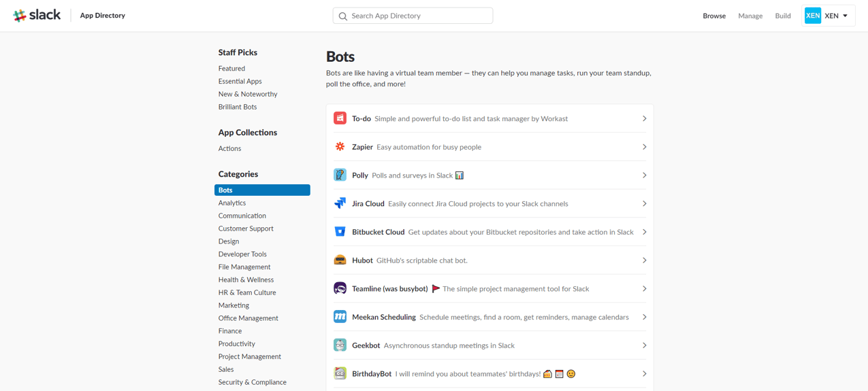868x391 pixels.
Task: Click the Slack logo in header
Action: [x=37, y=15]
